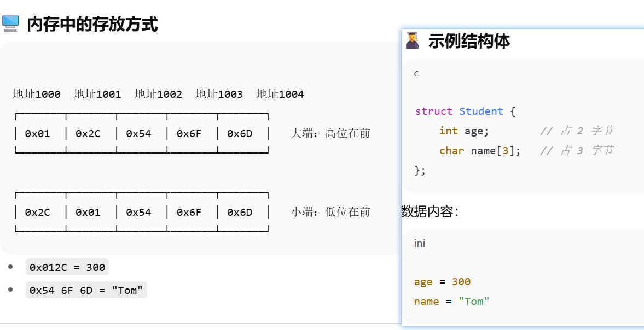The image size is (644, 330).
Task: Click the 'ini' language label
Action: [x=419, y=244]
